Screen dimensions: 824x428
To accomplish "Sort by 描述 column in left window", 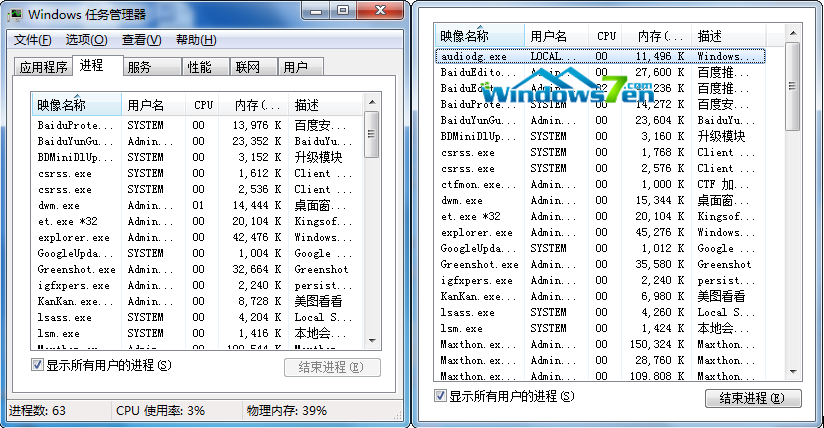I will coord(325,105).
